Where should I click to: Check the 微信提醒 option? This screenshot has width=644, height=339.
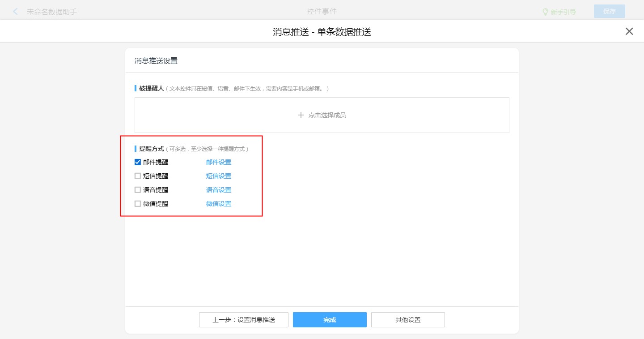click(138, 204)
